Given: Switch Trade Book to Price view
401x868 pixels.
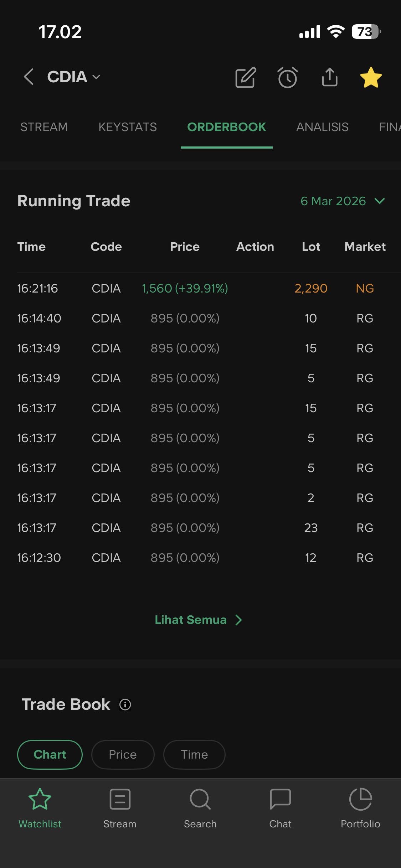Looking at the screenshot, I should tap(123, 754).
